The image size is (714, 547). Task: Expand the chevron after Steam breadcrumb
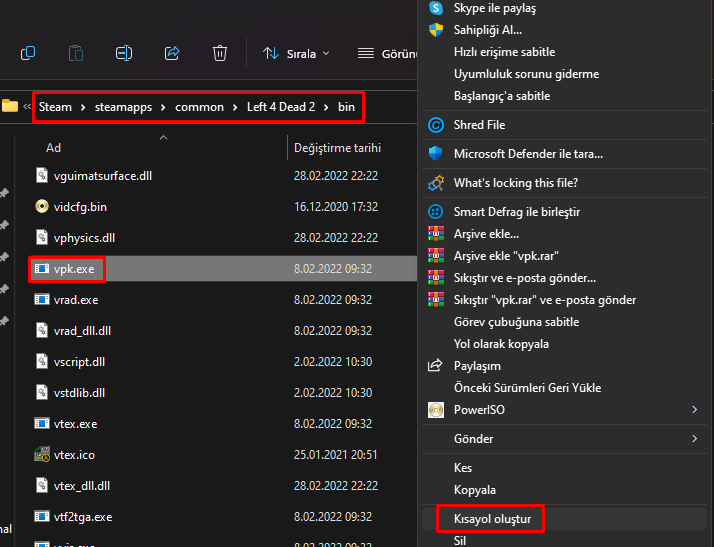83,107
